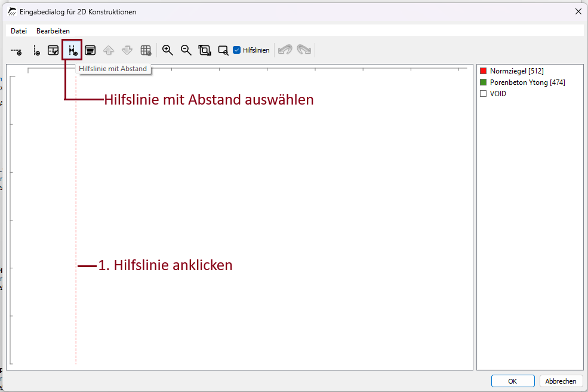Screen dimensions: 588x392
Task: Add a vertical guide line
Action: point(36,50)
